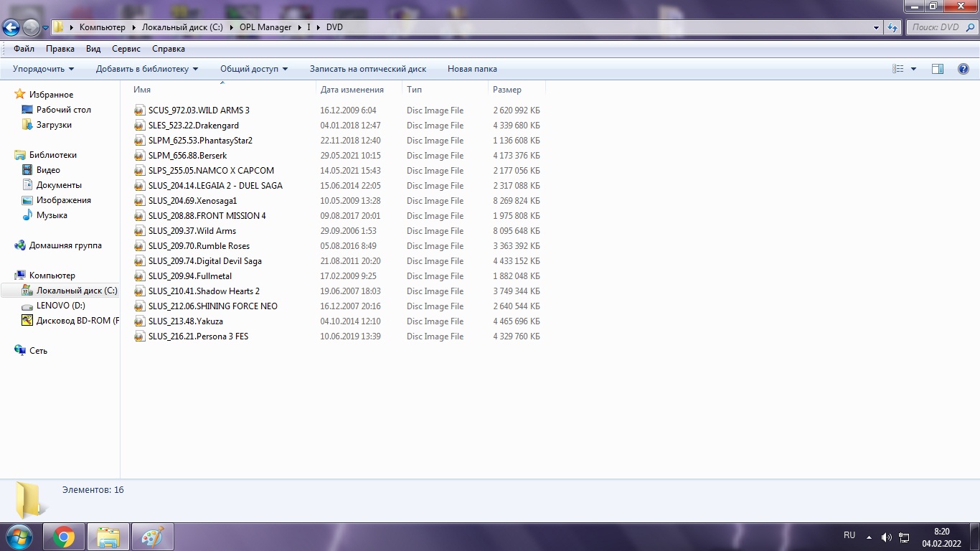Open Рабочий стол in favorites
Image resolution: width=980 pixels, height=551 pixels.
[x=64, y=110]
